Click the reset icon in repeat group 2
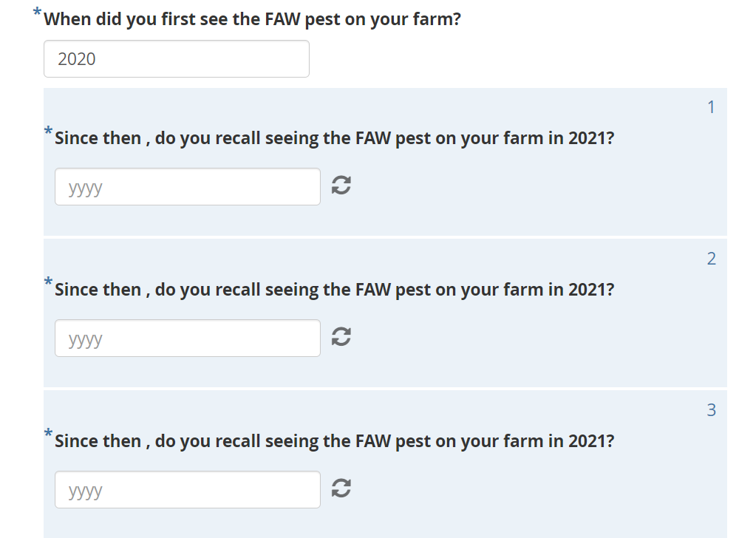 [x=341, y=336]
